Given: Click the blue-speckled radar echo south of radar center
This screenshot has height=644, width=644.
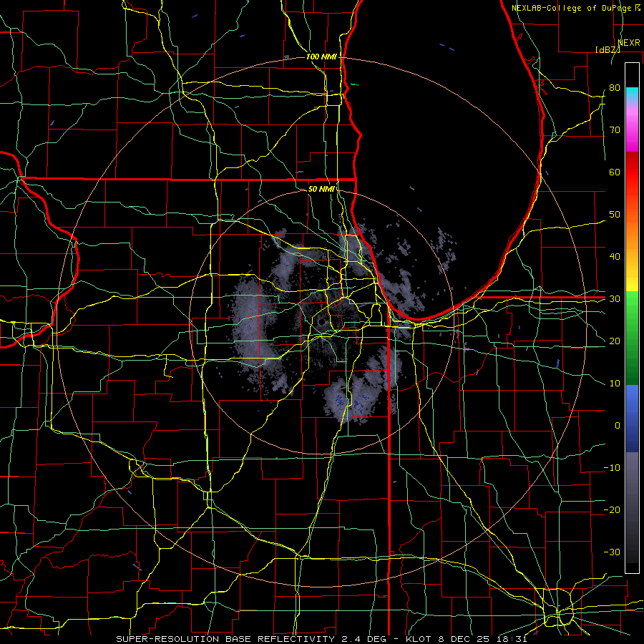Looking at the screenshot, I should point(351,401).
